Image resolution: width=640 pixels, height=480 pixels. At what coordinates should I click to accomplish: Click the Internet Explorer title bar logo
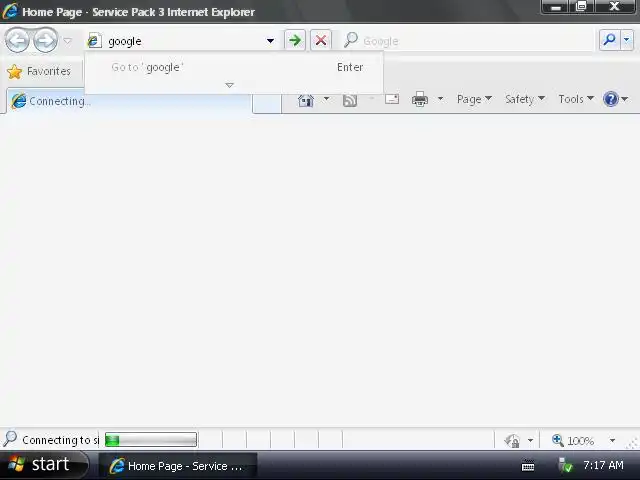(x=10, y=11)
